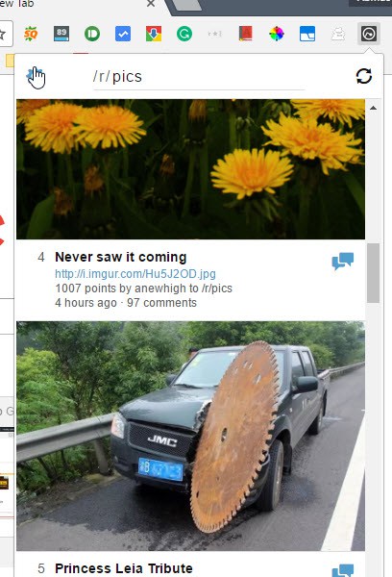Click the red book extension icon
392x577 pixels.
coord(246,34)
